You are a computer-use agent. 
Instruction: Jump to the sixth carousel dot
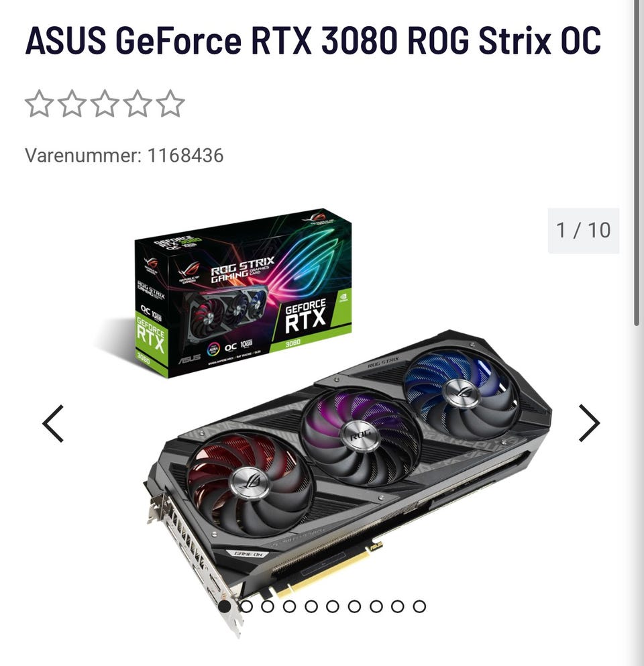(x=333, y=606)
